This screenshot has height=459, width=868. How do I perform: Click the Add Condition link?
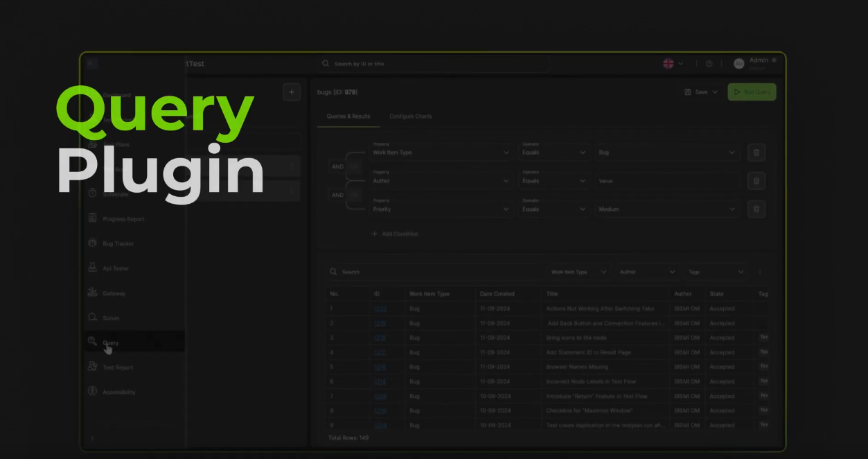tap(395, 234)
